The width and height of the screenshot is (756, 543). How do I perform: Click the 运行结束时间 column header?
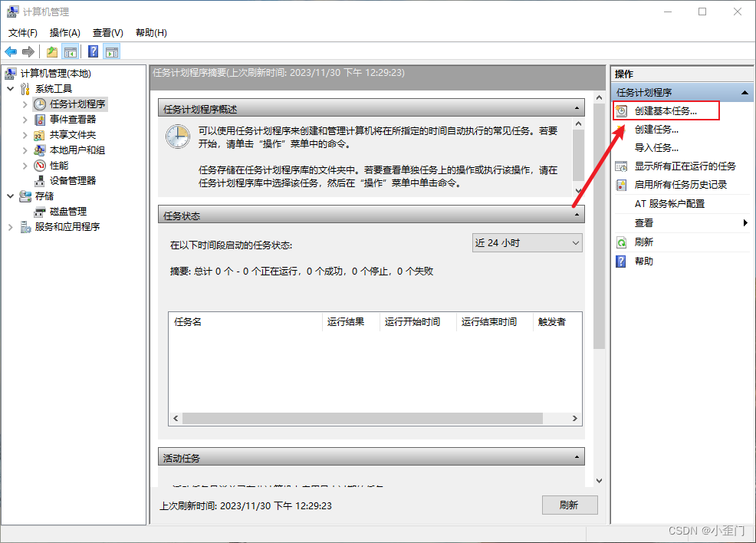point(495,321)
